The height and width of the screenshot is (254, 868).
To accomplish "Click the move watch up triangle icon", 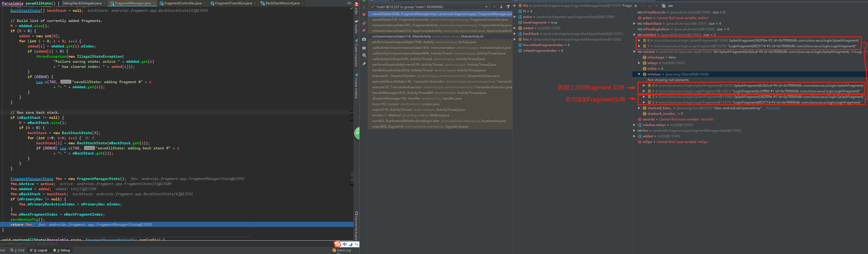I will (650, 6).
